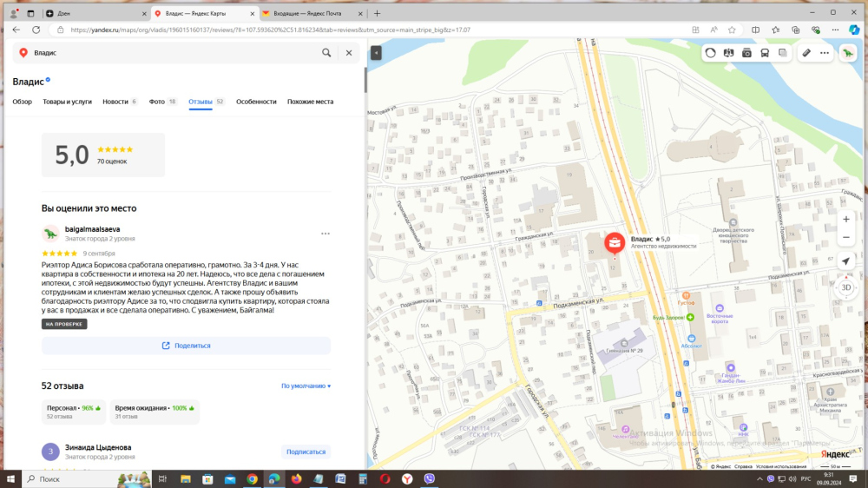
Task: Zoom in on the map
Action: [845, 220]
